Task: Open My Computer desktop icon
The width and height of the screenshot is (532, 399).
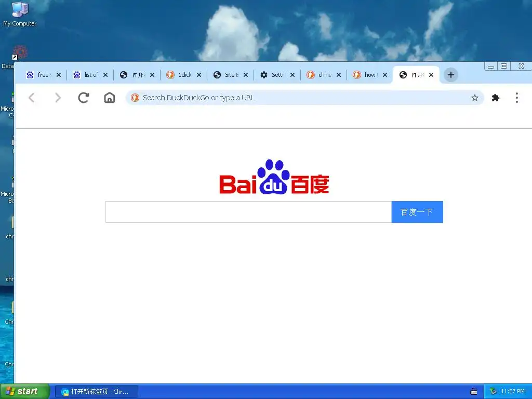Action: [20, 14]
